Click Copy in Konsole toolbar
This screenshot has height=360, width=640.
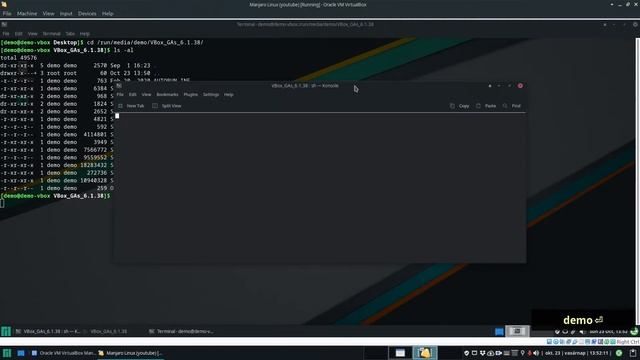coord(460,106)
